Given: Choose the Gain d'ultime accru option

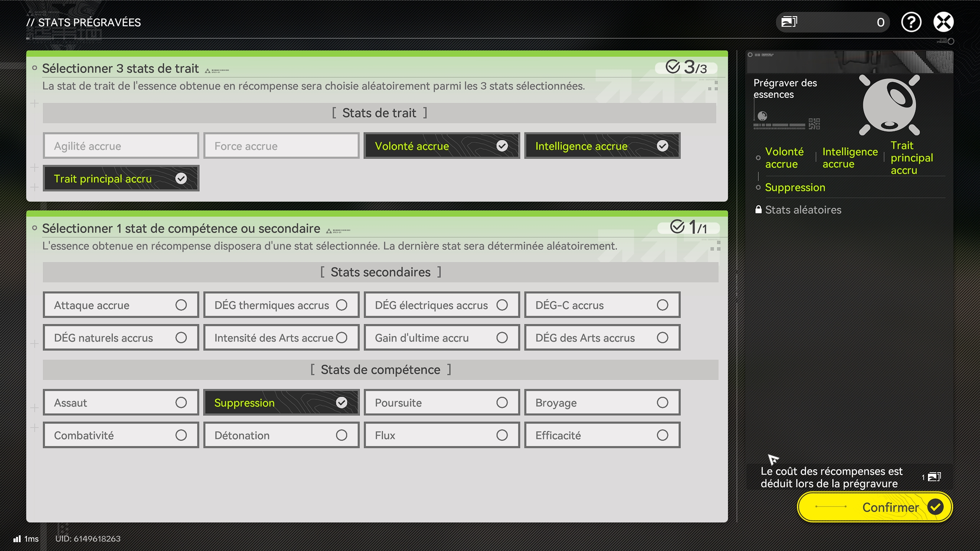Looking at the screenshot, I should point(441,337).
